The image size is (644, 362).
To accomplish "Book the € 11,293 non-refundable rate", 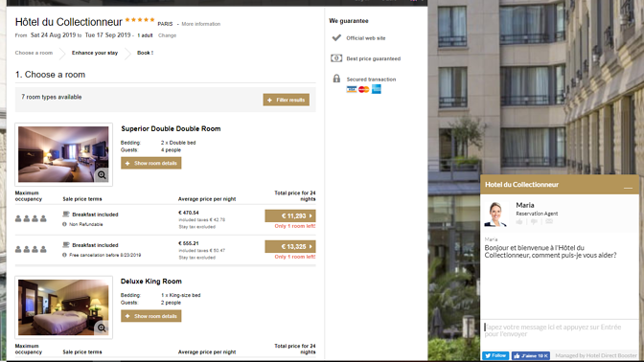I will click(x=290, y=215).
